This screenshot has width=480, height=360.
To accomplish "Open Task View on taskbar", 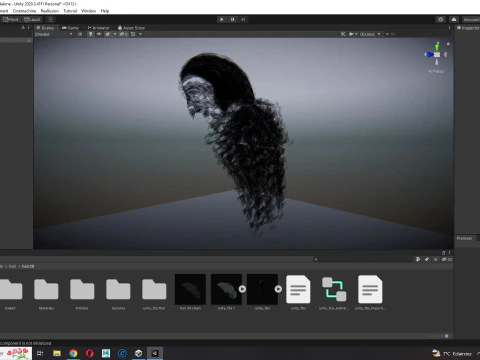I will click(x=40, y=353).
